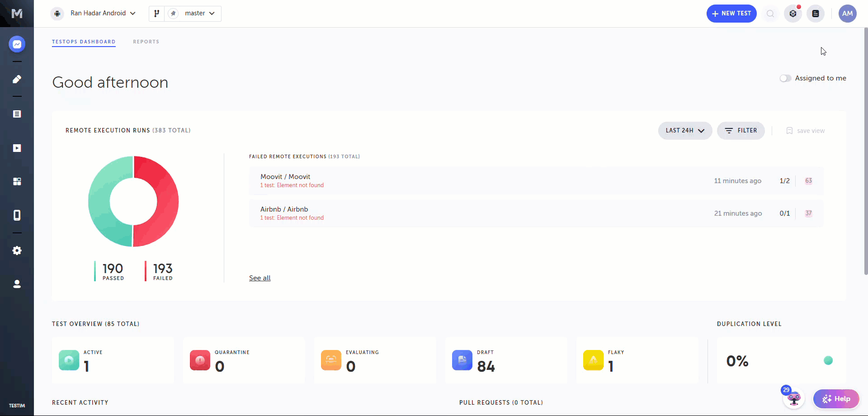The height and width of the screenshot is (416, 868).
Task: Toggle the Assigned to me switch
Action: 785,78
